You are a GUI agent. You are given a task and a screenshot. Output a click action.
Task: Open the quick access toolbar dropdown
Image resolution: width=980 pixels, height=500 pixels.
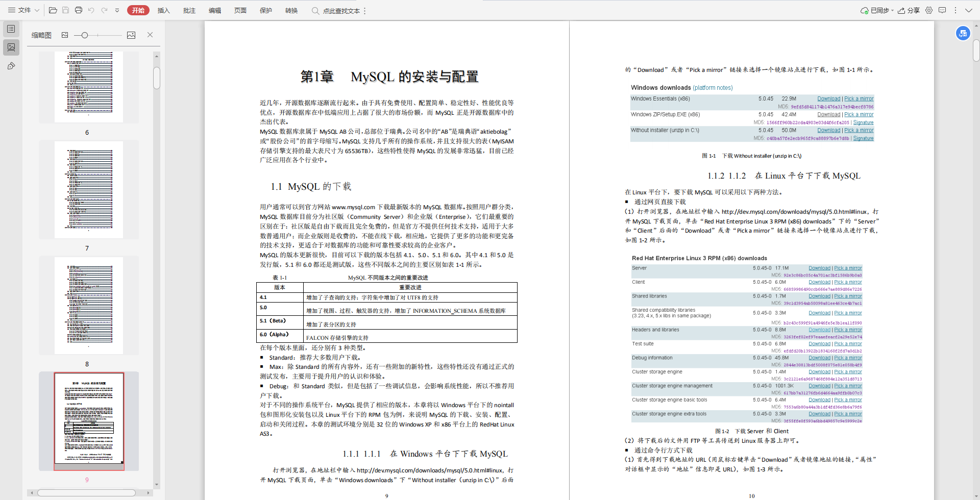pyautogui.click(x=117, y=10)
